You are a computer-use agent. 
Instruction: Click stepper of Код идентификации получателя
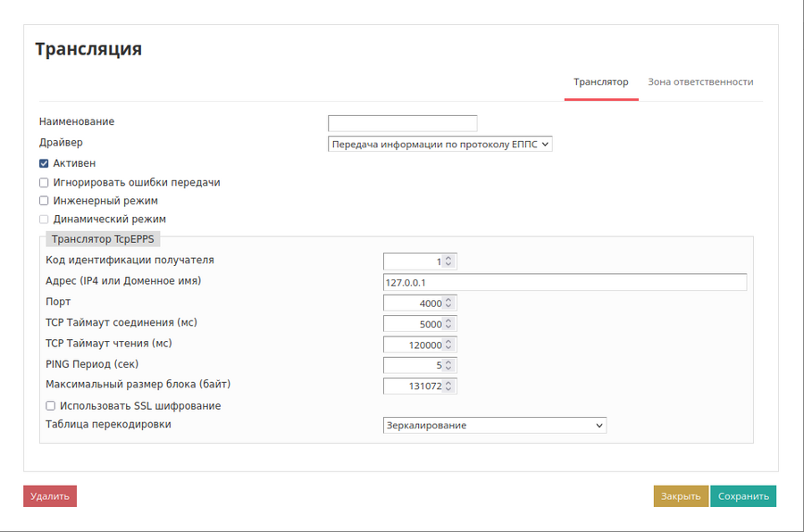click(449, 262)
